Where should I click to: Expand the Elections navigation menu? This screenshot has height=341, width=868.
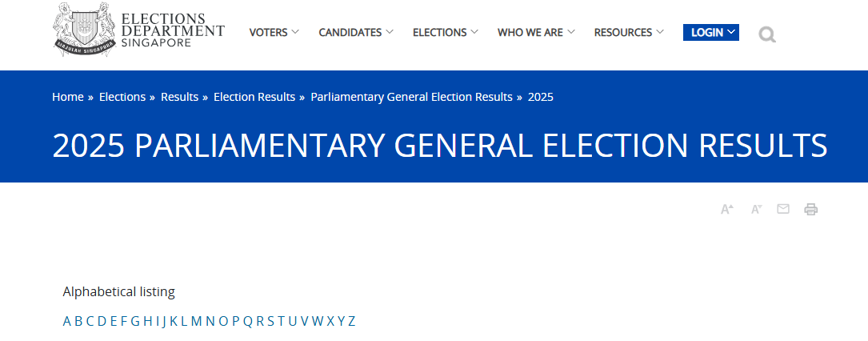point(446,33)
